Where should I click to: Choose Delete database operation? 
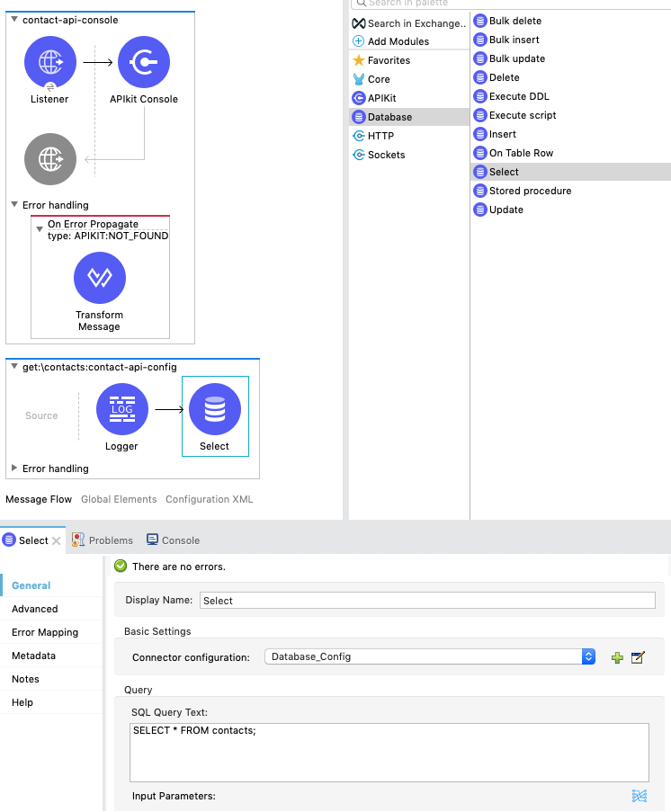tap(497, 77)
